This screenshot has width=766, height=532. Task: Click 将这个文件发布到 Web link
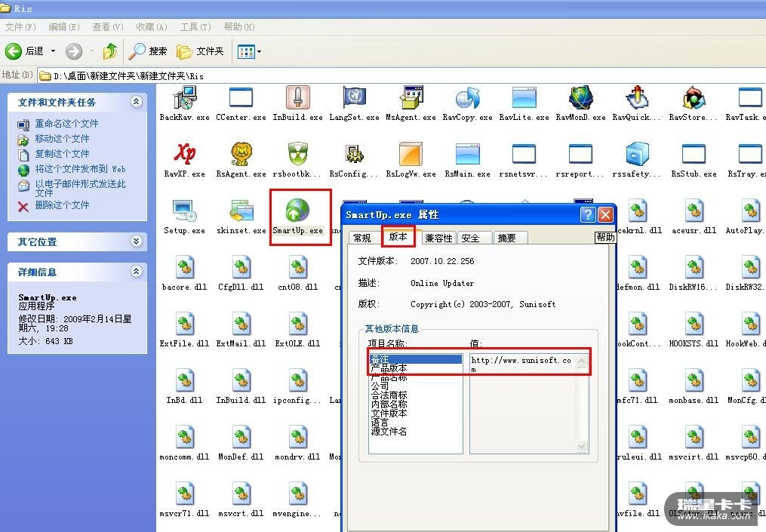click(80, 169)
